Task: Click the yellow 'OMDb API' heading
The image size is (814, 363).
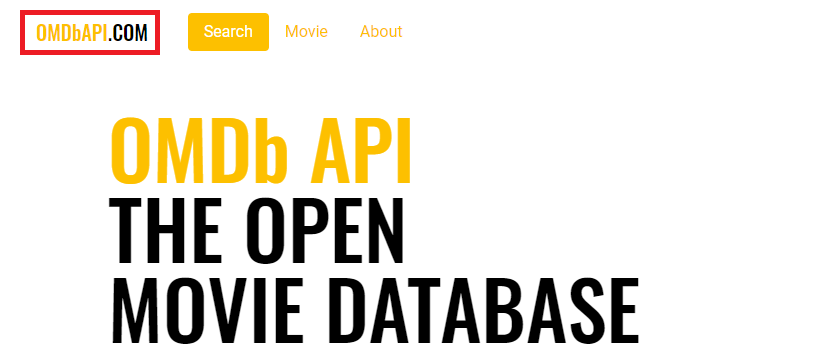Action: click(x=261, y=151)
